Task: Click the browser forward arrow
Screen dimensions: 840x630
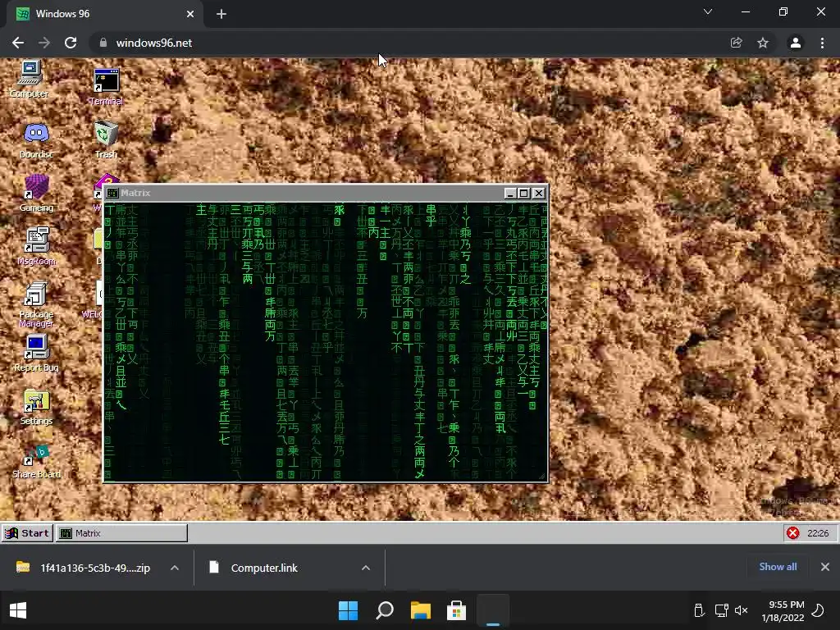Action: (x=44, y=43)
